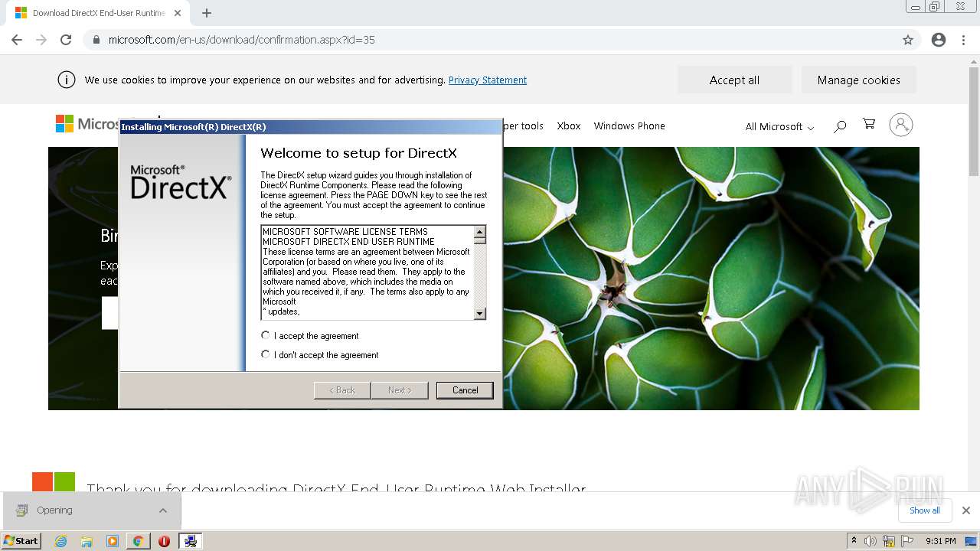Select the Download DirectX End-User Runtime tab
This screenshot has height=551, width=980.
(100, 13)
